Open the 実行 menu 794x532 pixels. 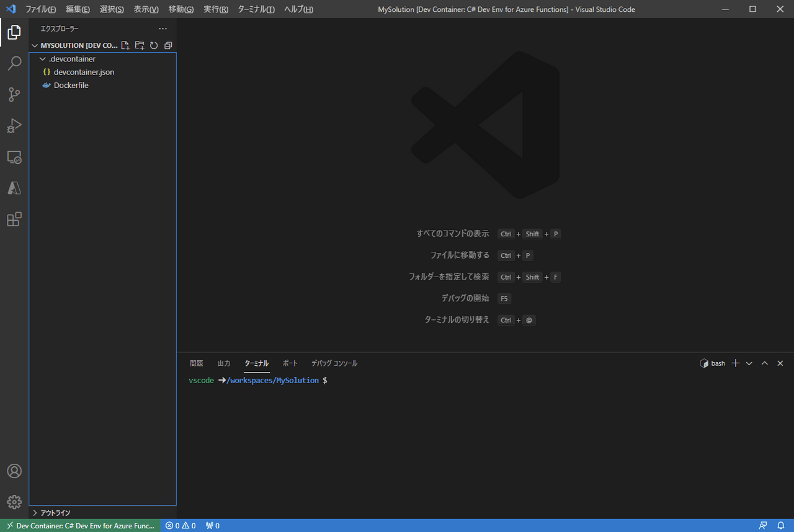[x=215, y=9]
